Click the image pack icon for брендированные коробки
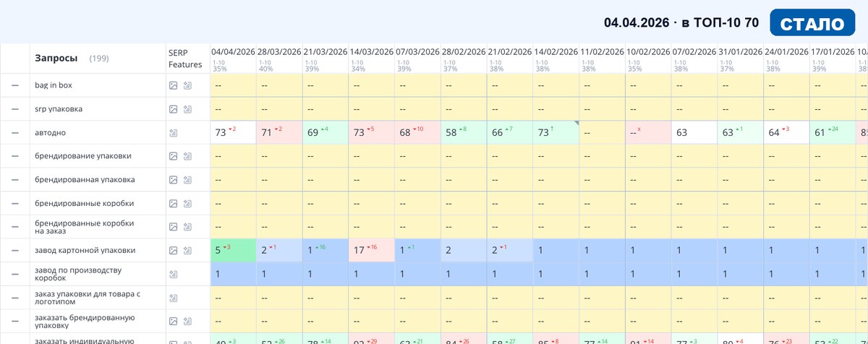 coord(173,203)
